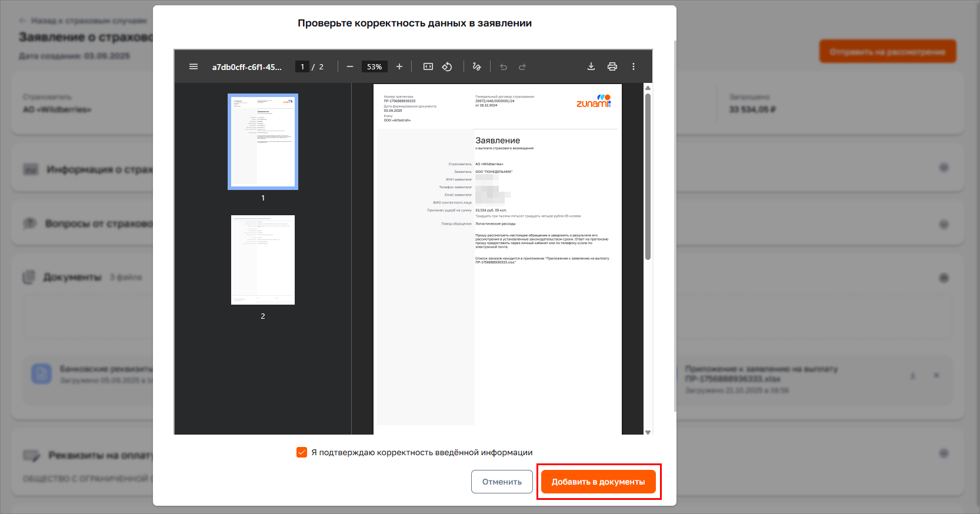Click the 53% zoom level field
Screen dimensions: 980x514
tap(374, 66)
